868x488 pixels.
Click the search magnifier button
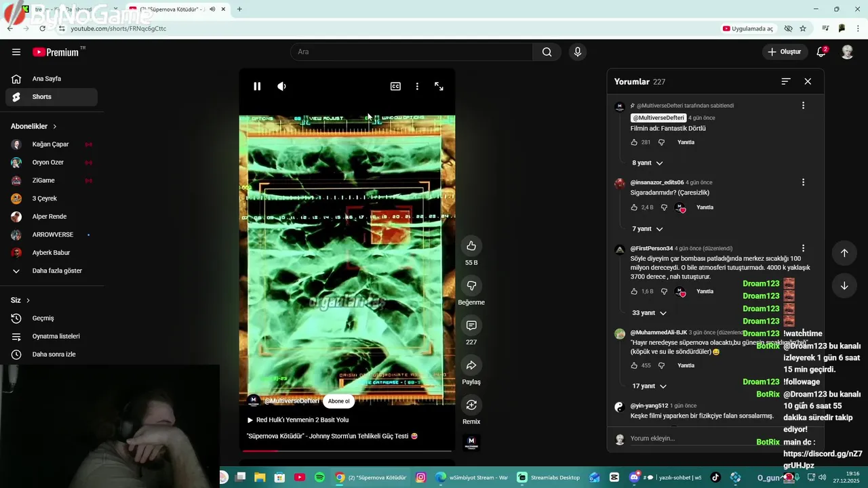point(547,52)
